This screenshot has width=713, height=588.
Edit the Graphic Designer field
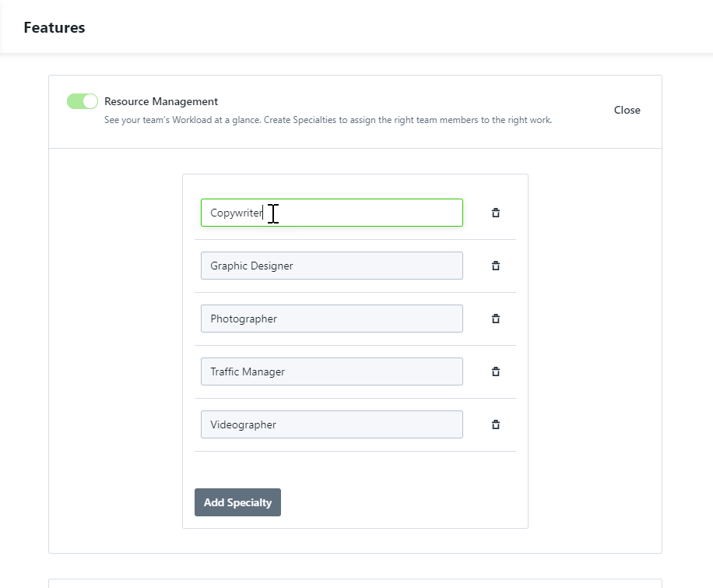(x=332, y=266)
